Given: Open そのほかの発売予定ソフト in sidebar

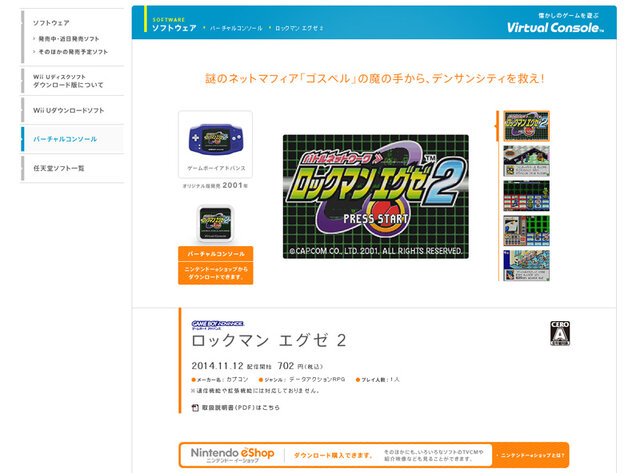Looking at the screenshot, I should 72,50.
